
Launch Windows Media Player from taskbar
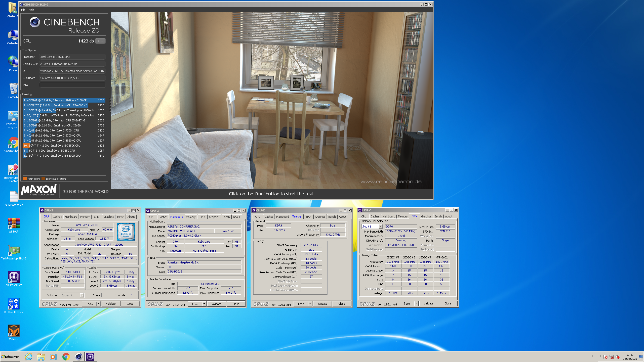[x=53, y=356]
